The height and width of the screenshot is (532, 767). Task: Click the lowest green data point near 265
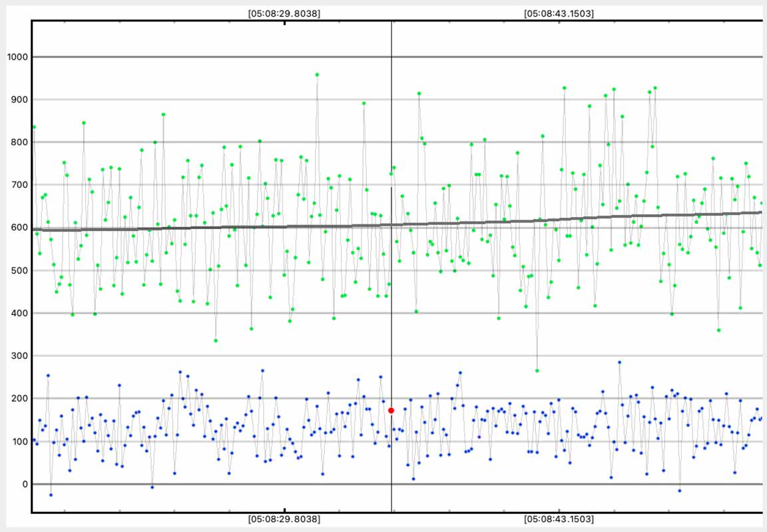tap(537, 370)
